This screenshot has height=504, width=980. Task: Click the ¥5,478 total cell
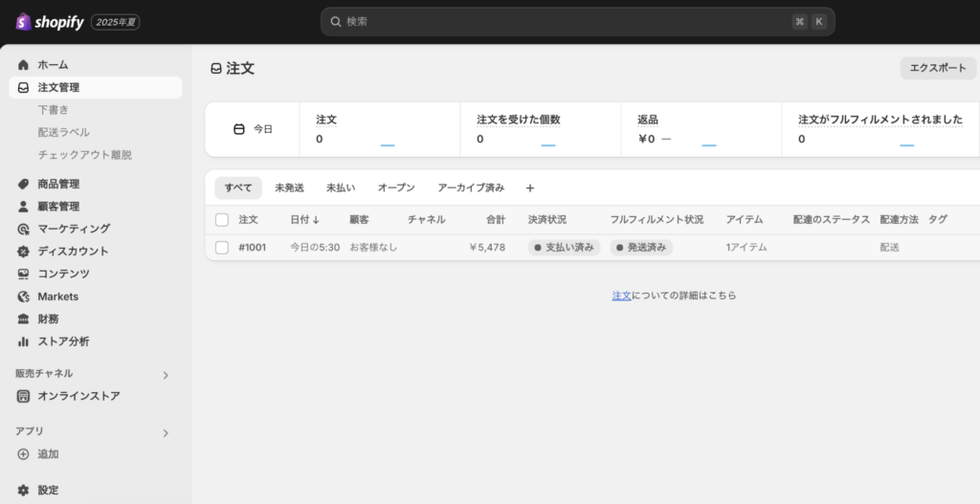tap(487, 248)
